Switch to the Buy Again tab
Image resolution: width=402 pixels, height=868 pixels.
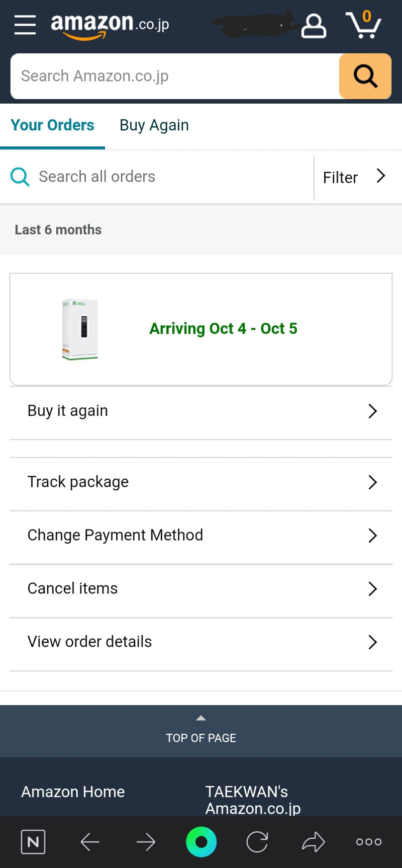[154, 125]
